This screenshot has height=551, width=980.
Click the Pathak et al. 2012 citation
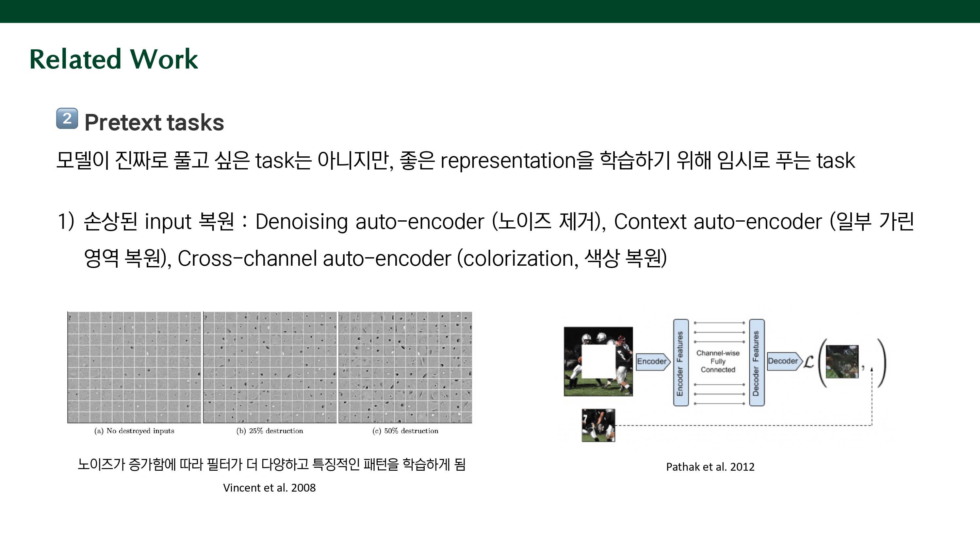(710, 466)
